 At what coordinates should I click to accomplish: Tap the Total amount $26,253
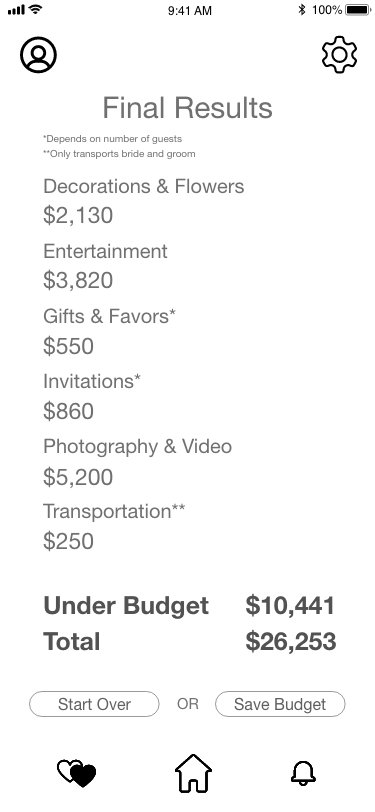click(291, 642)
